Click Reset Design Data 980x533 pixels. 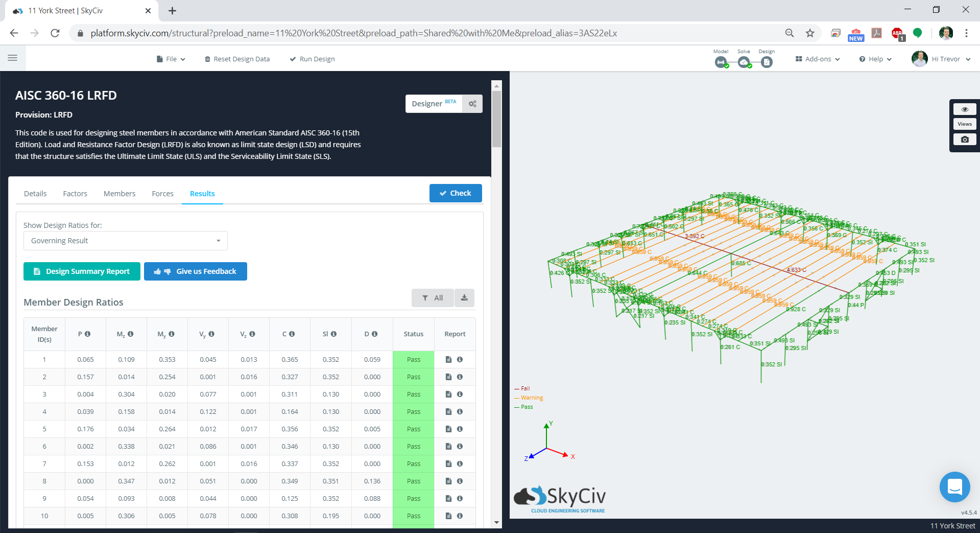[237, 59]
